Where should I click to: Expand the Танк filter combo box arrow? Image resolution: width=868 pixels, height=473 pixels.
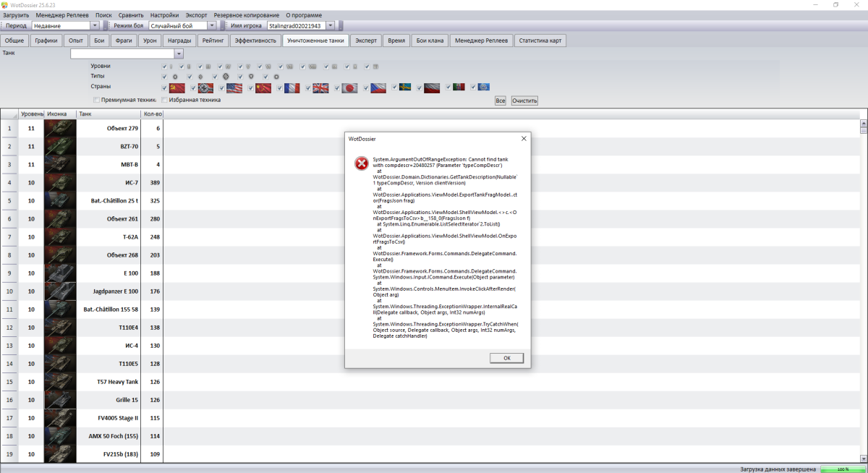tap(179, 54)
